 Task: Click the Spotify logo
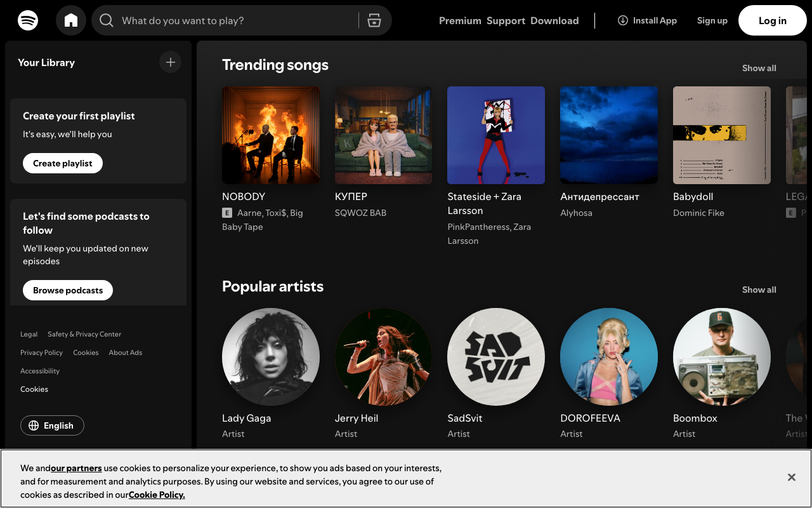pyautogui.click(x=28, y=20)
